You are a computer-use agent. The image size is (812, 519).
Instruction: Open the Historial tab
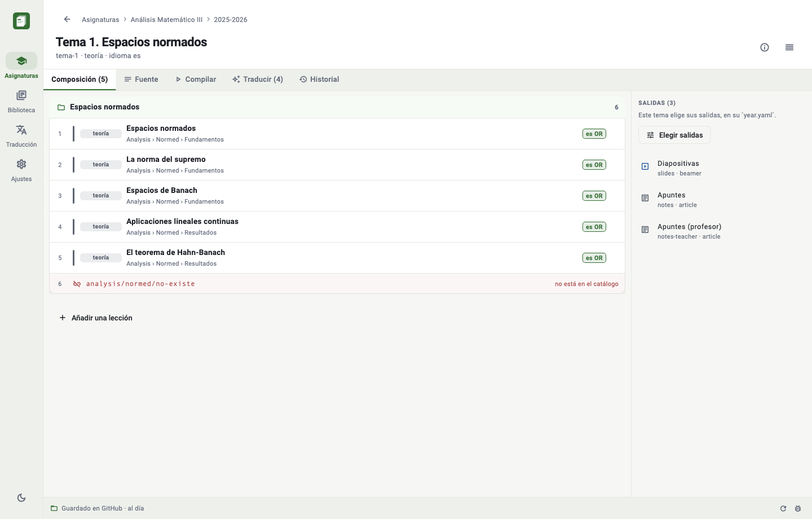(x=319, y=80)
